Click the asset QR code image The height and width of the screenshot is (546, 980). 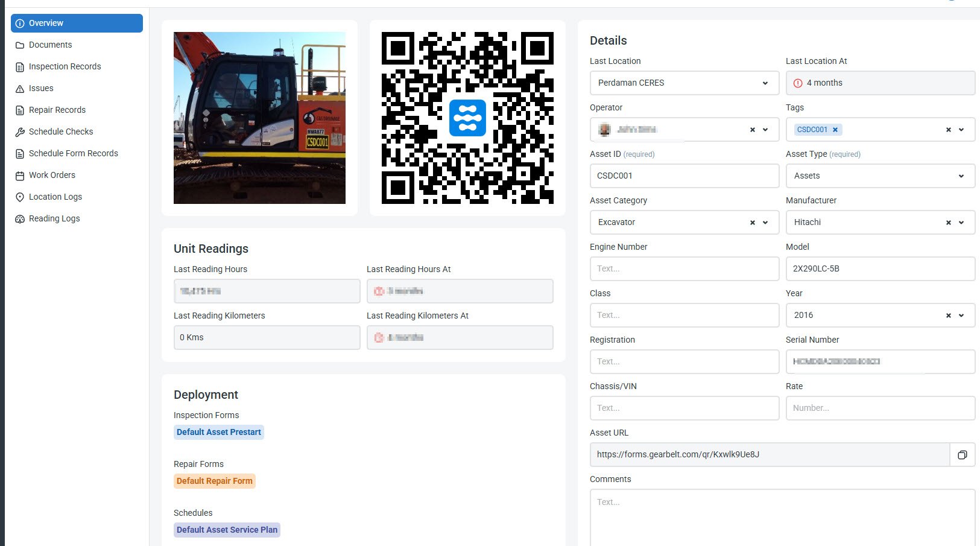(x=467, y=118)
